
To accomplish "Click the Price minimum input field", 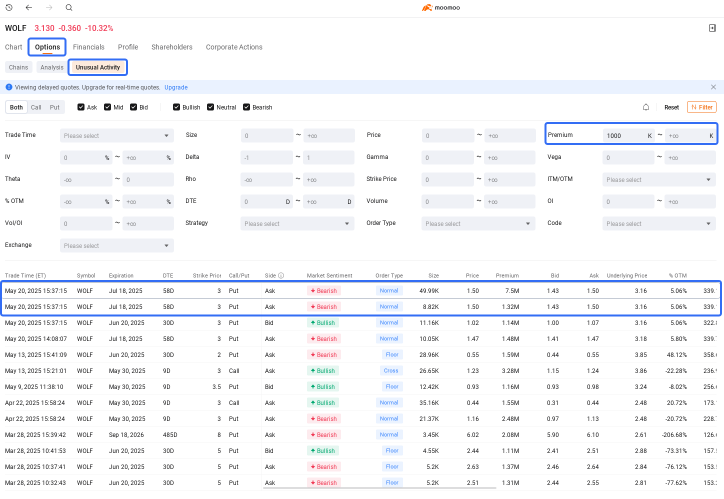I will click(x=448, y=136).
